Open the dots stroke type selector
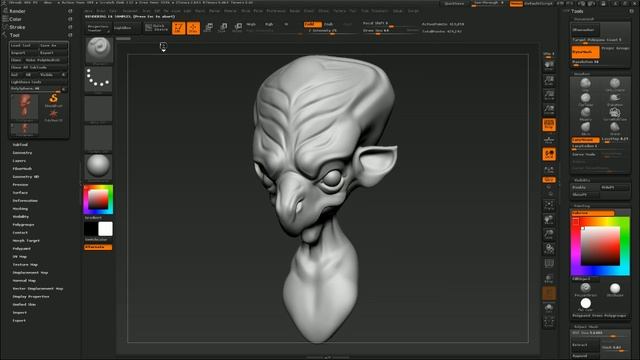 (98, 79)
